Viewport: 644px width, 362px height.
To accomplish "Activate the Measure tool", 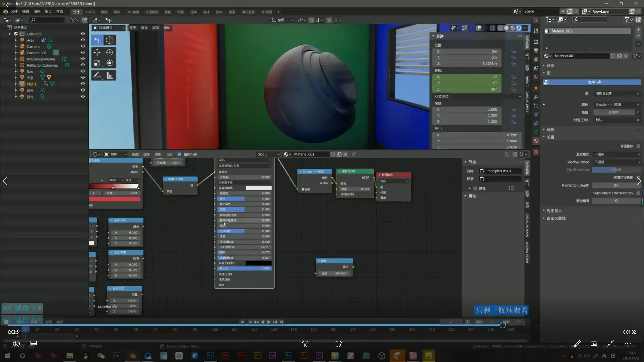I will point(110,75).
